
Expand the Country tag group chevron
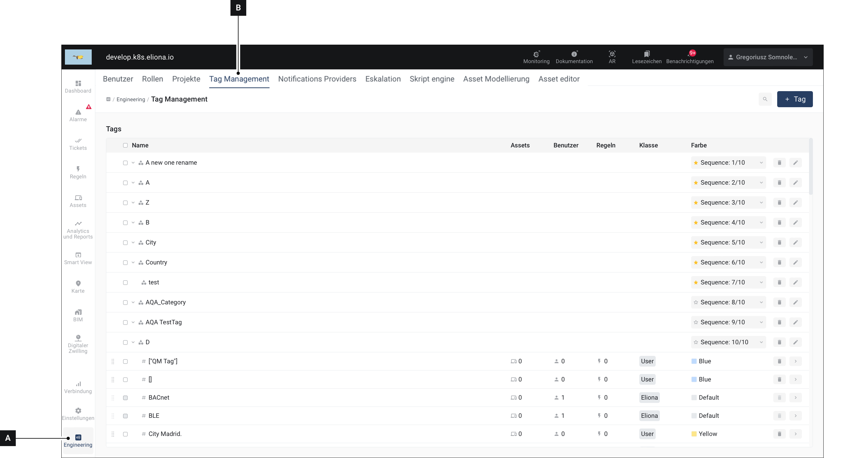[133, 263]
